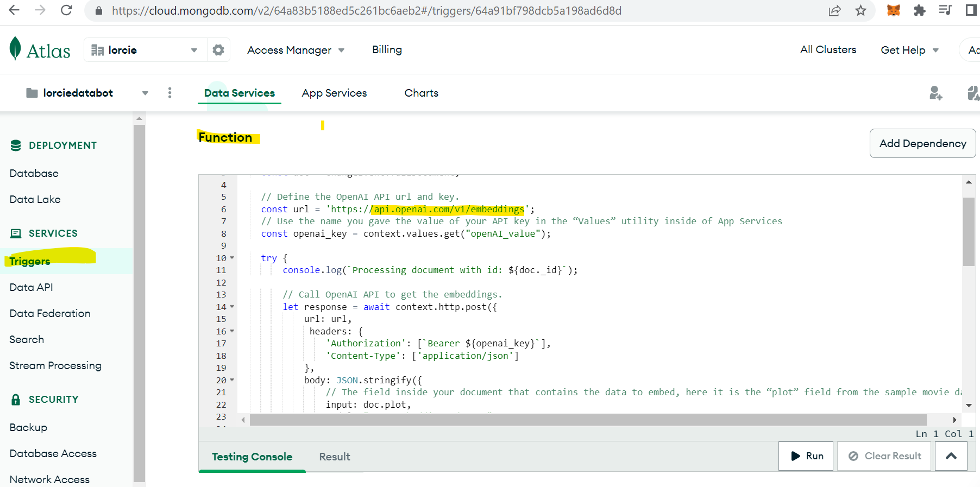Collapse code fold at line 16
The image size is (980, 487).
pyautogui.click(x=232, y=331)
